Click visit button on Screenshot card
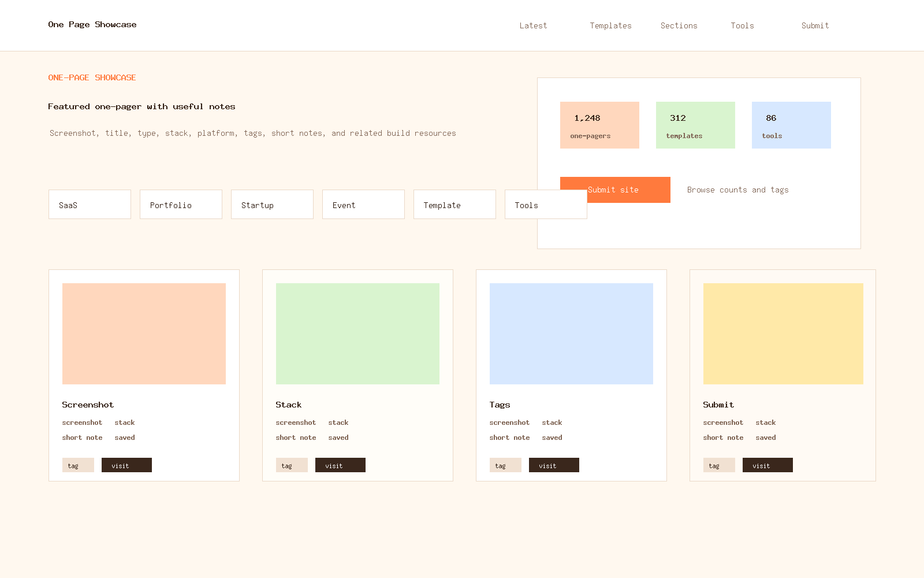This screenshot has height=578, width=924. [126, 465]
